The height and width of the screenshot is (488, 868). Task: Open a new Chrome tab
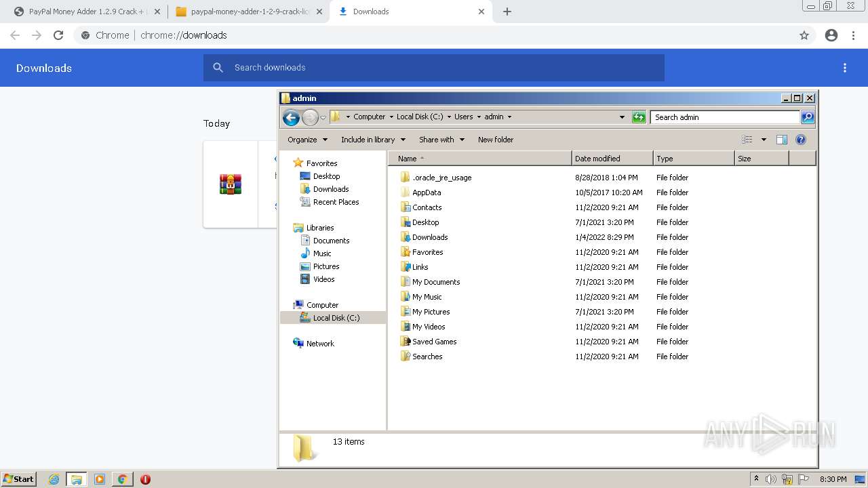tap(507, 12)
